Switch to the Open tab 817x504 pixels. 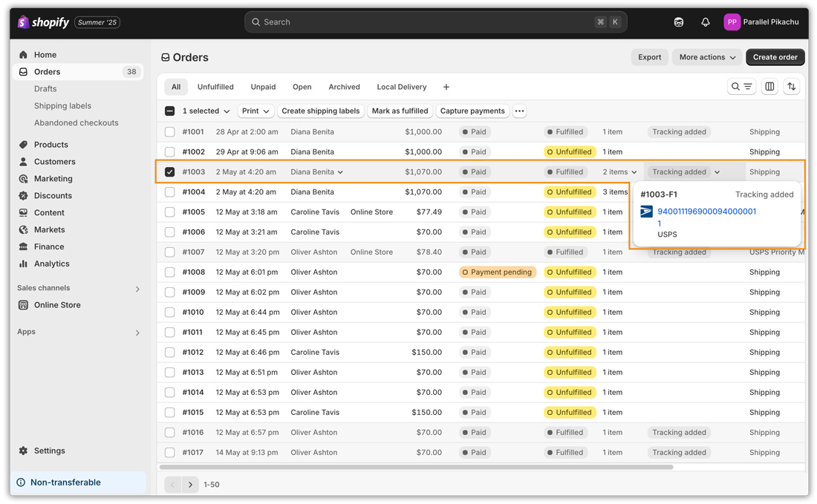point(302,87)
